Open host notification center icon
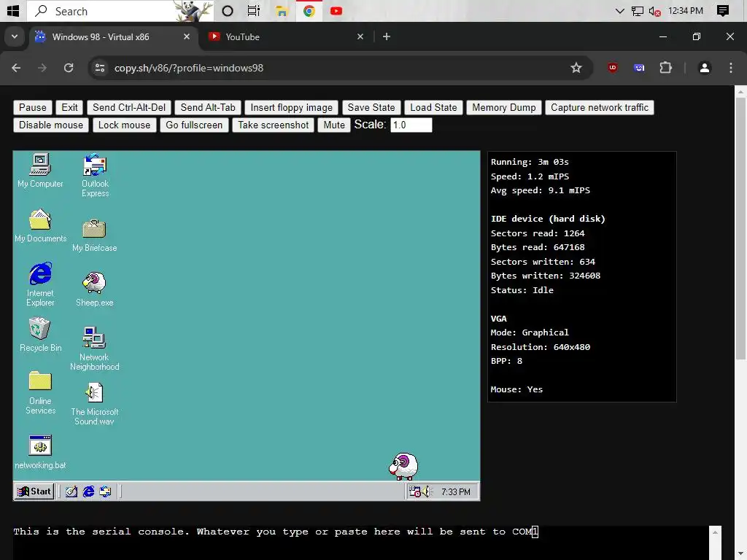 723,11
